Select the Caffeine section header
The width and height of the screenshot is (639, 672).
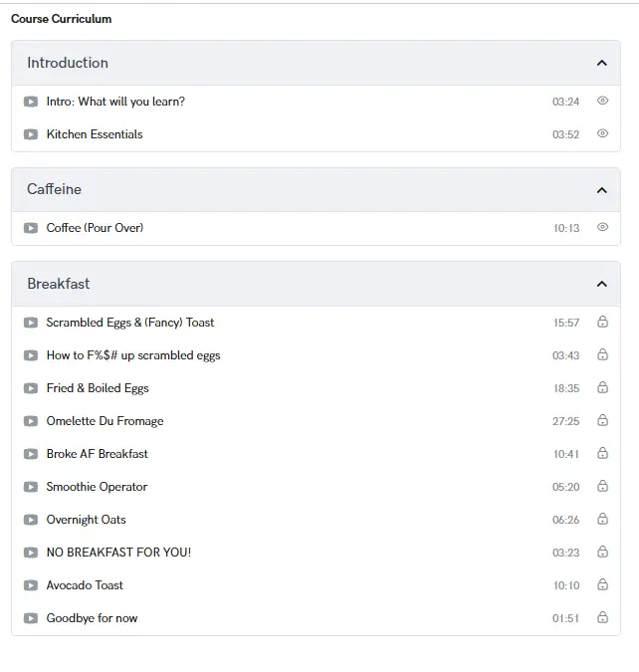click(x=55, y=189)
